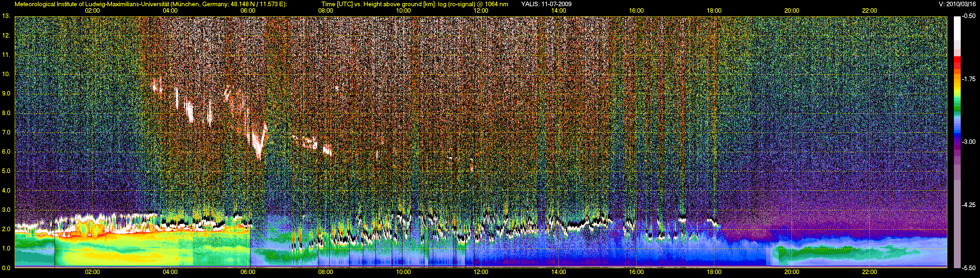980x278 pixels.
Task: Click the 9.0 km height axis label
Action: (x=6, y=93)
